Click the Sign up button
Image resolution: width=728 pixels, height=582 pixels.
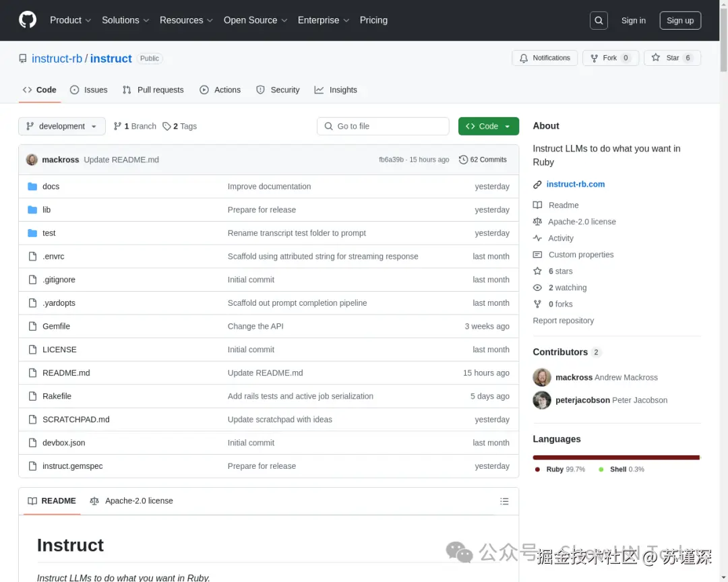(x=680, y=20)
